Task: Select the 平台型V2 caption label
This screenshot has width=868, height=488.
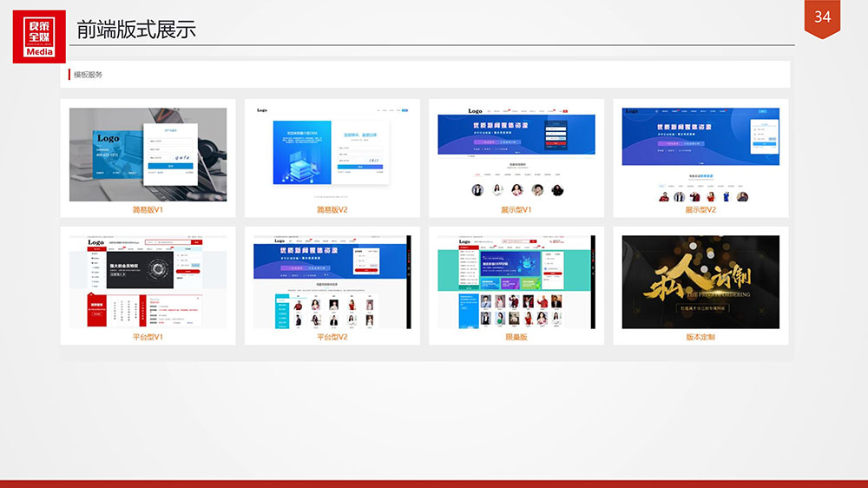Action: [332, 337]
